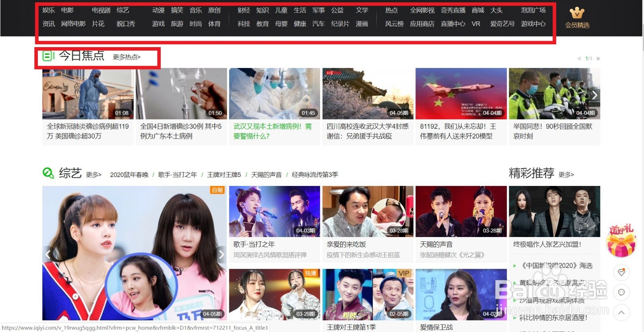
Task: Click the 综艺 section green icon
Action: click(x=48, y=173)
